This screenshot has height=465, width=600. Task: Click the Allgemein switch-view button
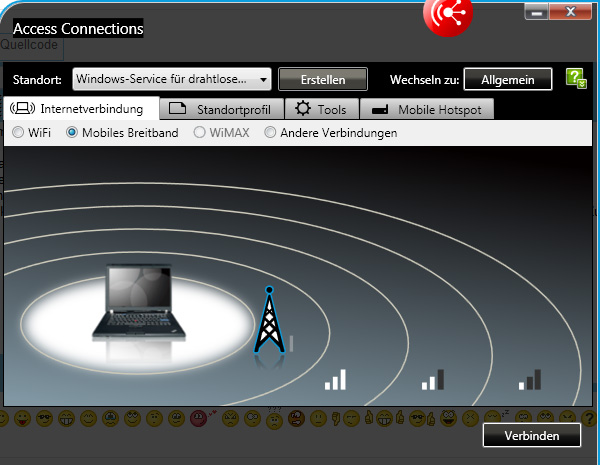click(x=507, y=79)
